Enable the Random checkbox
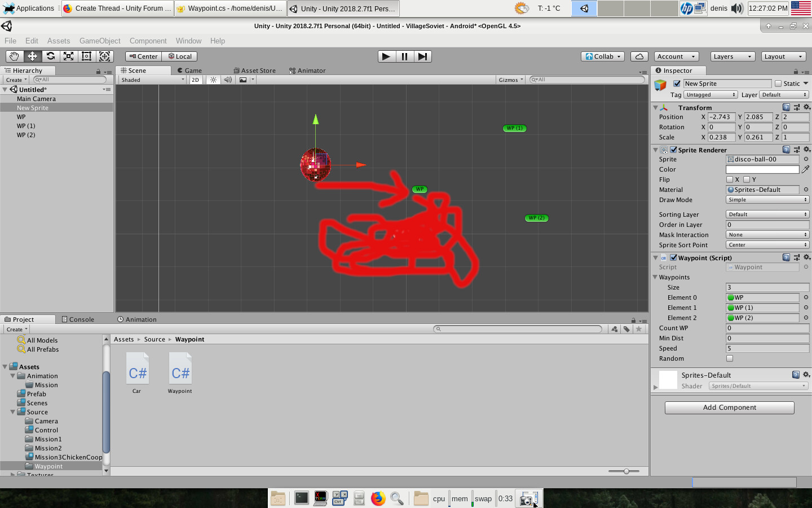 pyautogui.click(x=730, y=358)
